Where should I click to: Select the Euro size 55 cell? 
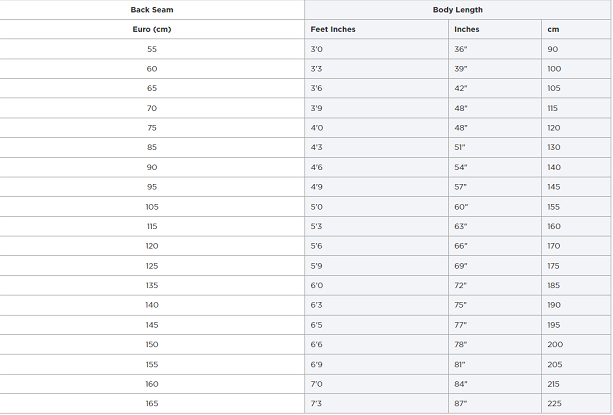click(152, 49)
